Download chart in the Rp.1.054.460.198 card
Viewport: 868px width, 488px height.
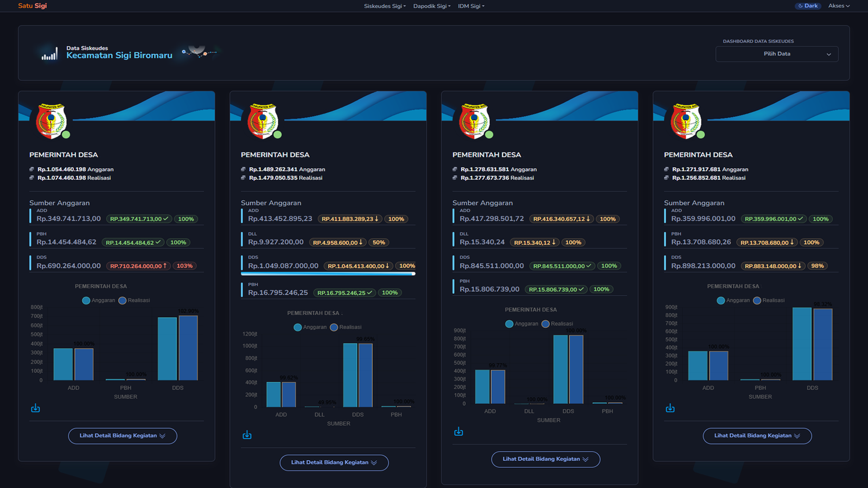coord(35,408)
